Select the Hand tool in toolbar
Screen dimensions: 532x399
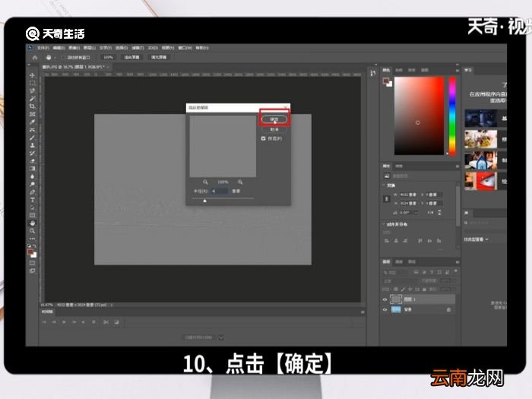32,223
